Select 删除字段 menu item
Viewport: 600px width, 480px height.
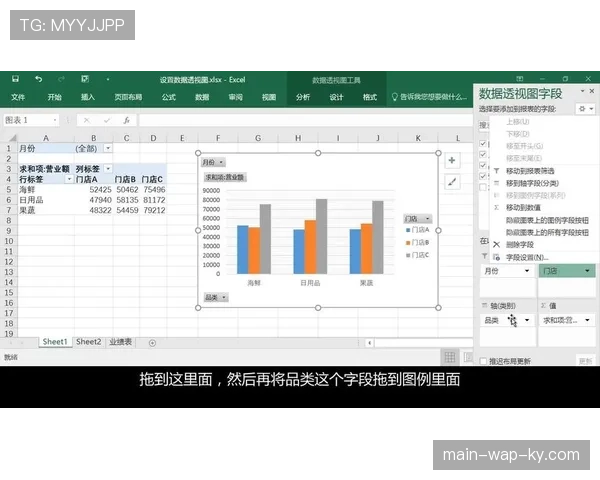pyautogui.click(x=543, y=245)
